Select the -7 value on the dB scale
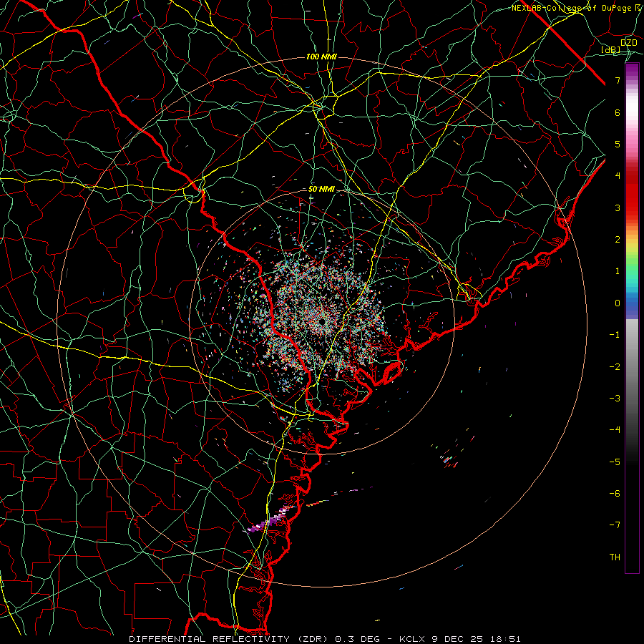This screenshot has height=644, width=644. 615,525
